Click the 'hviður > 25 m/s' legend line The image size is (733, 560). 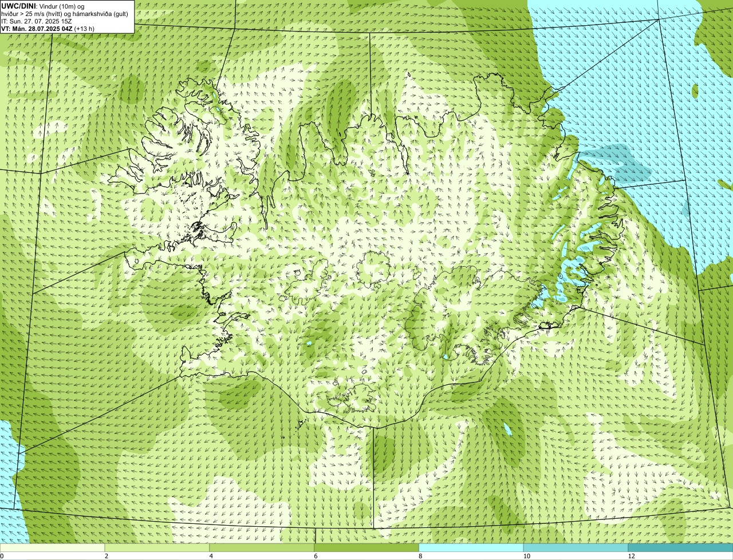65,13
